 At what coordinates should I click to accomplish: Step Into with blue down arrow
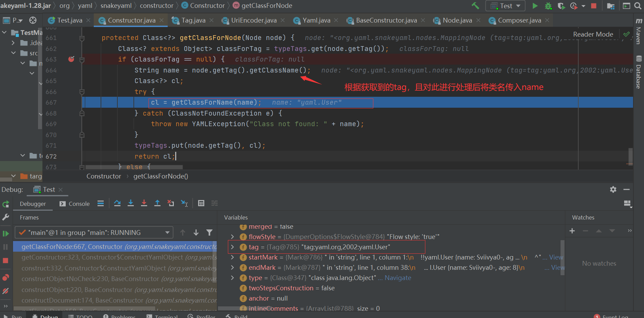(x=131, y=203)
